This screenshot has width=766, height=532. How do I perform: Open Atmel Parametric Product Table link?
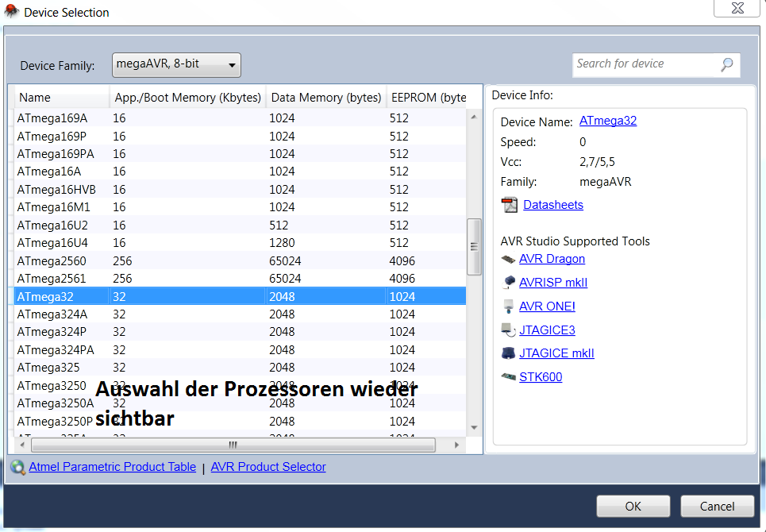pos(113,467)
